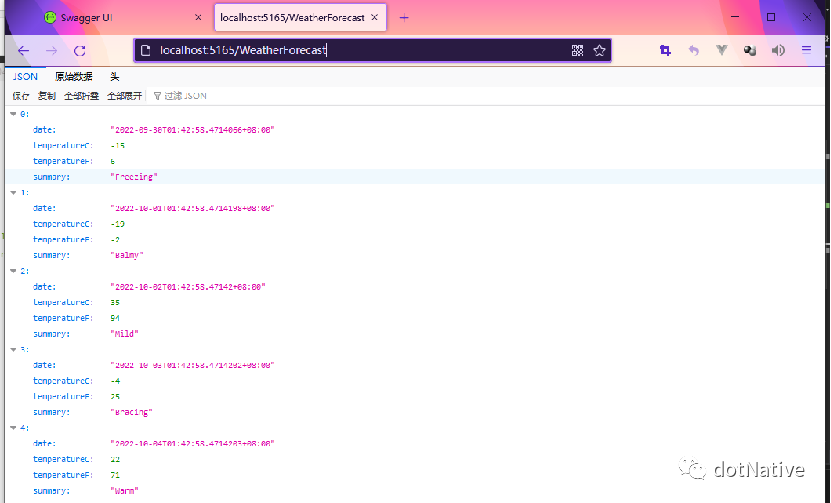
Task: Open the hamburger application menu
Action: tap(806, 50)
